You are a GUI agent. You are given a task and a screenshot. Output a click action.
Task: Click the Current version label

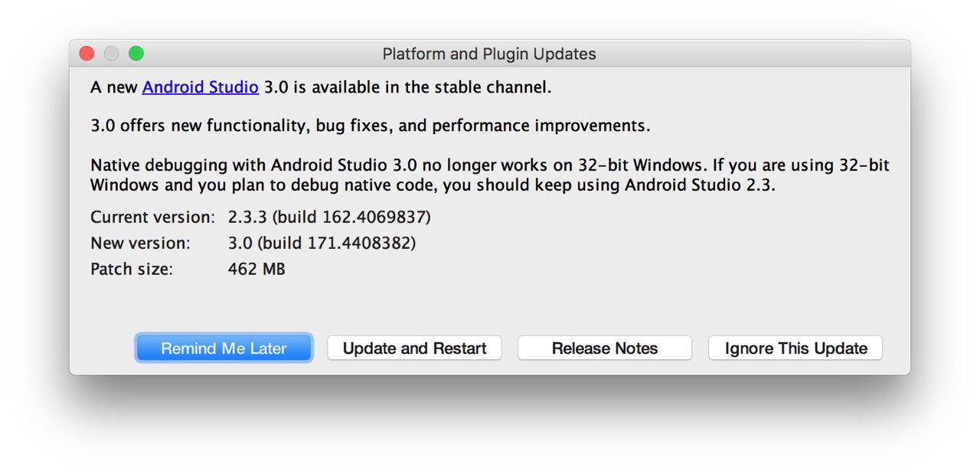tap(152, 217)
